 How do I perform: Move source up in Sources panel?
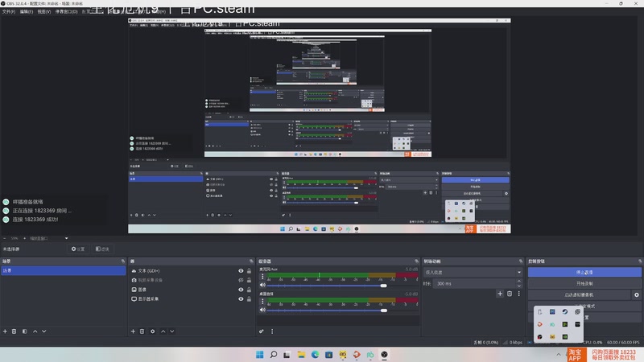163,331
